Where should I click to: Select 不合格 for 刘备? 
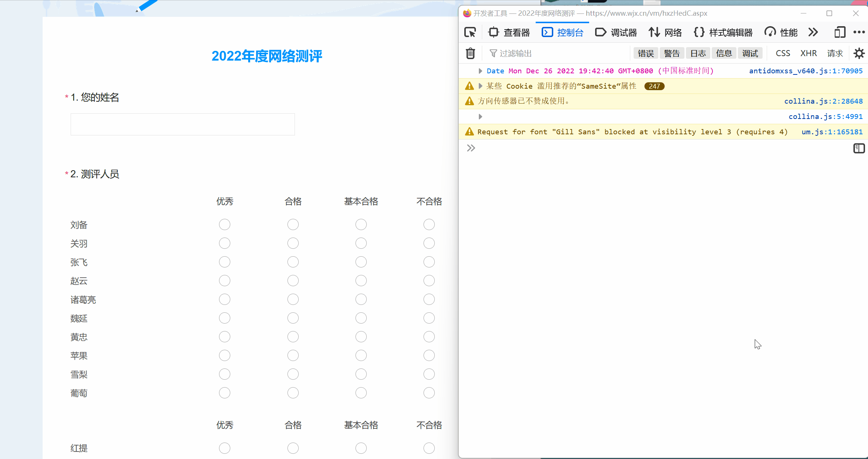pos(429,224)
